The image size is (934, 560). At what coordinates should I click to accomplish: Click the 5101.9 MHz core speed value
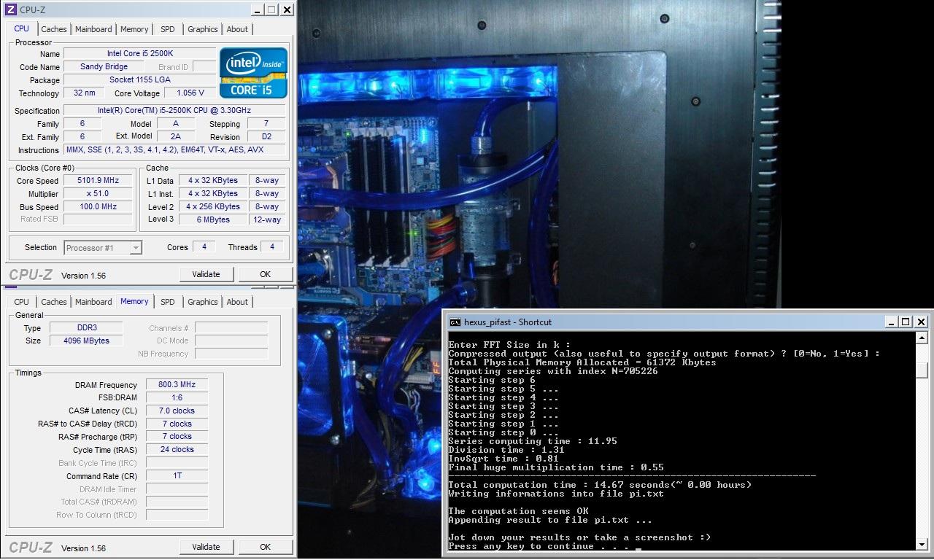[99, 180]
